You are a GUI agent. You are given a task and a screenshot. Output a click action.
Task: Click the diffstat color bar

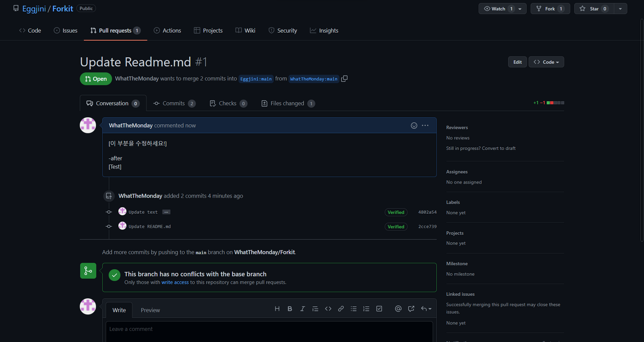point(555,103)
